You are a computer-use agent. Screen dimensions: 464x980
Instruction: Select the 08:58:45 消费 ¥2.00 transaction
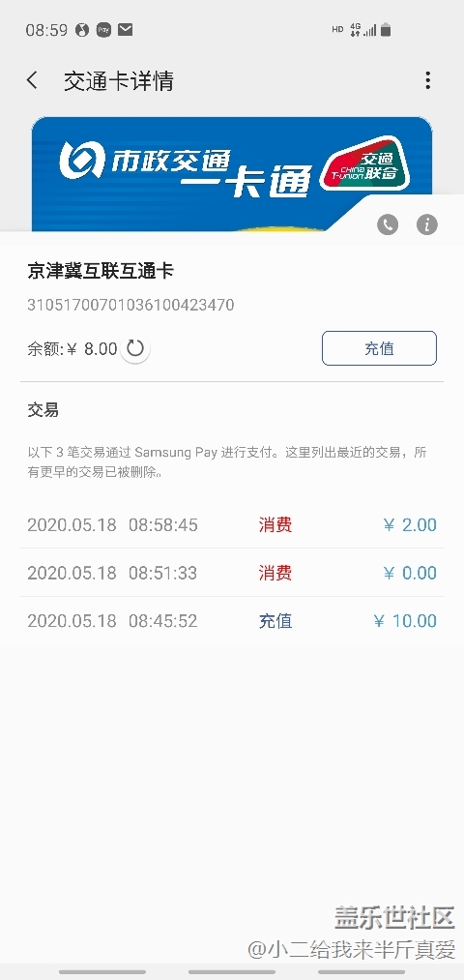coord(232,524)
